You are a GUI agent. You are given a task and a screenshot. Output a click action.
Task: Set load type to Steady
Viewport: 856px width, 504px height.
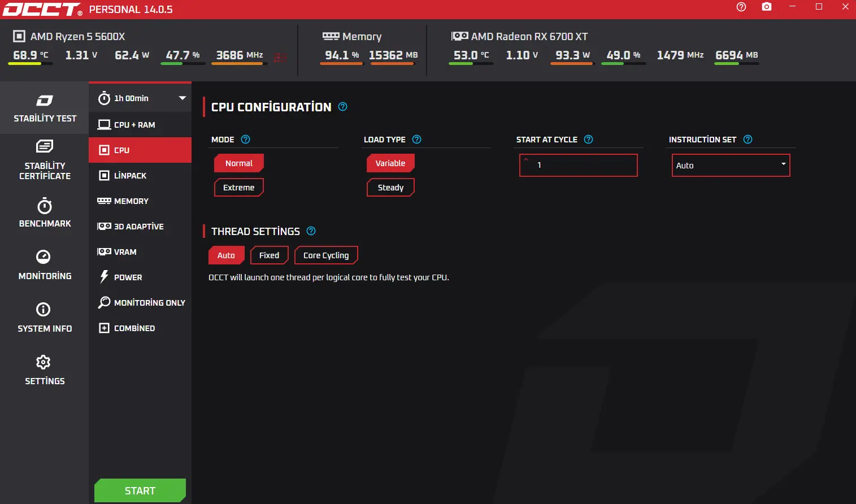pyautogui.click(x=390, y=188)
